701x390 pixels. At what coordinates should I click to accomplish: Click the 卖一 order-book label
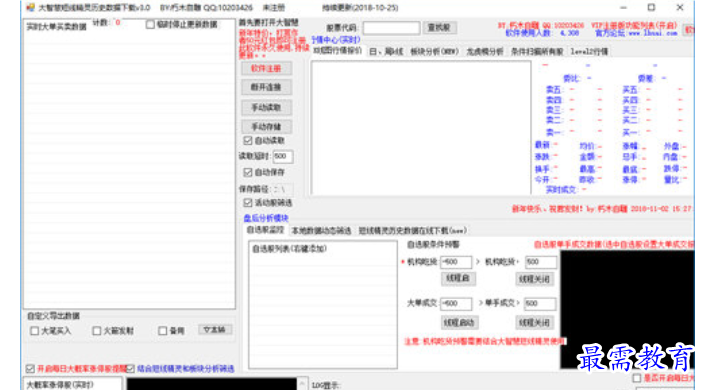[x=553, y=132]
